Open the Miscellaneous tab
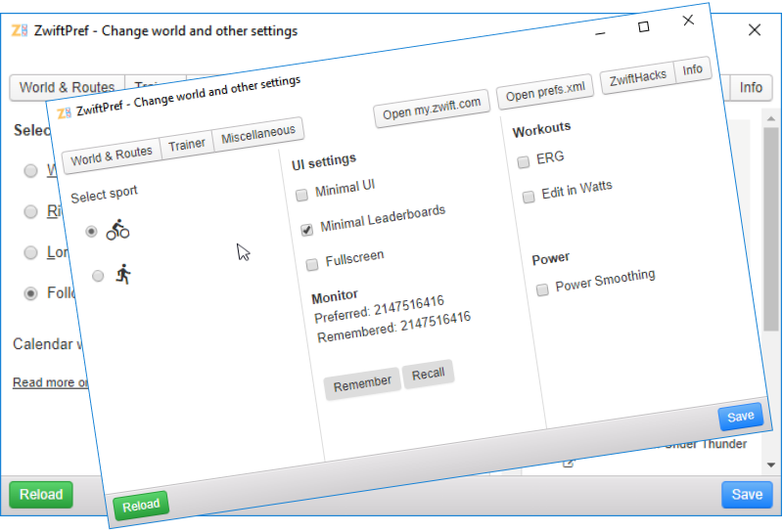The height and width of the screenshot is (532, 783). tap(257, 134)
